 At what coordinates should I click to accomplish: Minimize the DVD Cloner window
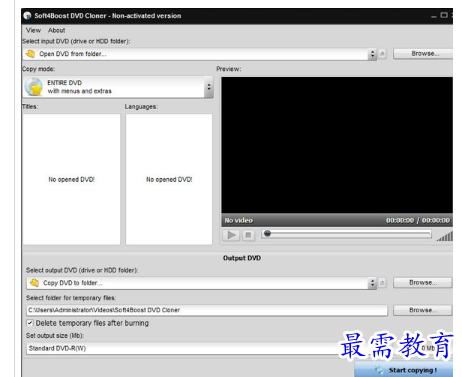[433, 16]
